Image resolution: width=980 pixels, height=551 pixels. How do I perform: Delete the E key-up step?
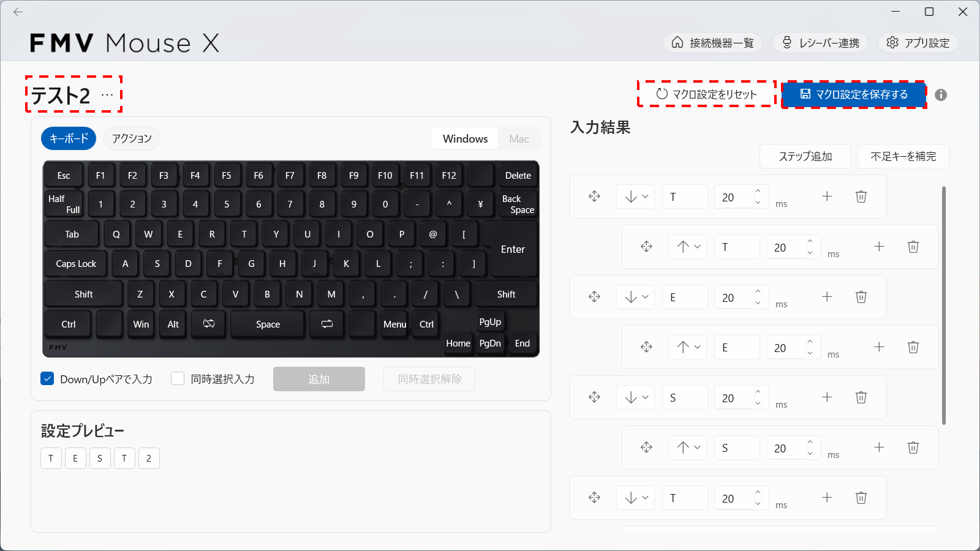tap(913, 347)
